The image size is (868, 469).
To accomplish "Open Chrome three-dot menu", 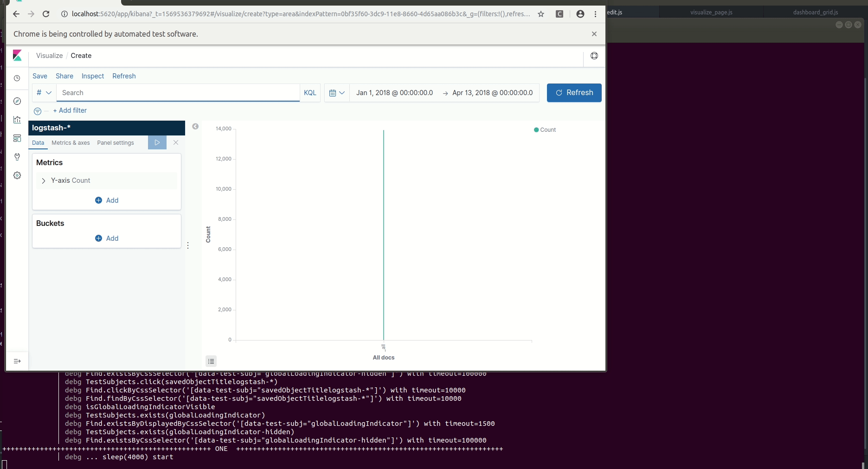I will [x=596, y=14].
